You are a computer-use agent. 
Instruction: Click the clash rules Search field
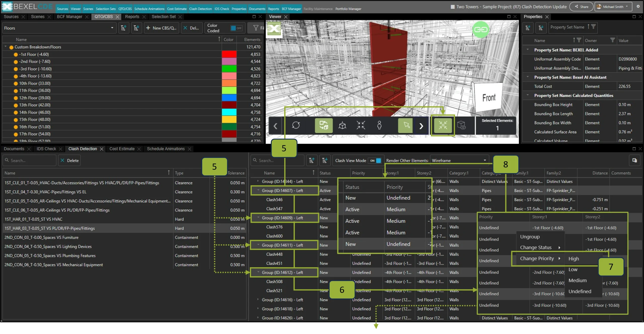pos(29,160)
